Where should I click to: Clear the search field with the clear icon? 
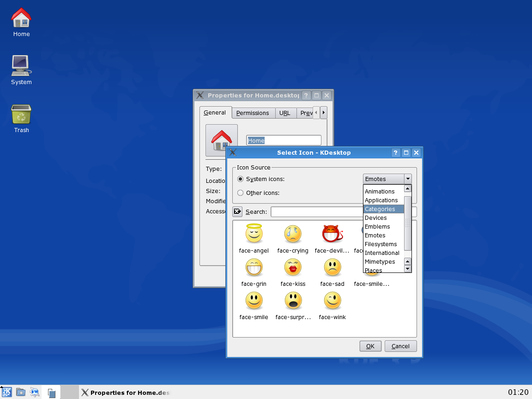237,212
